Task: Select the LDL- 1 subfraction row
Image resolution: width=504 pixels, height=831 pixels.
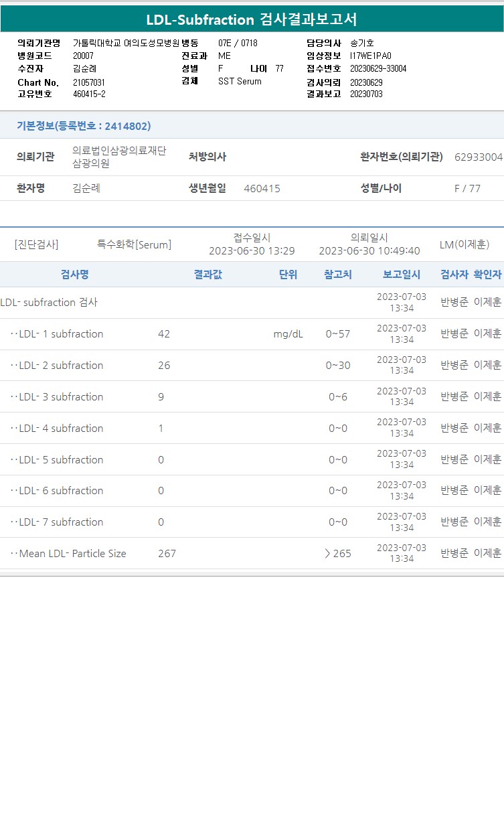Action: (x=252, y=334)
